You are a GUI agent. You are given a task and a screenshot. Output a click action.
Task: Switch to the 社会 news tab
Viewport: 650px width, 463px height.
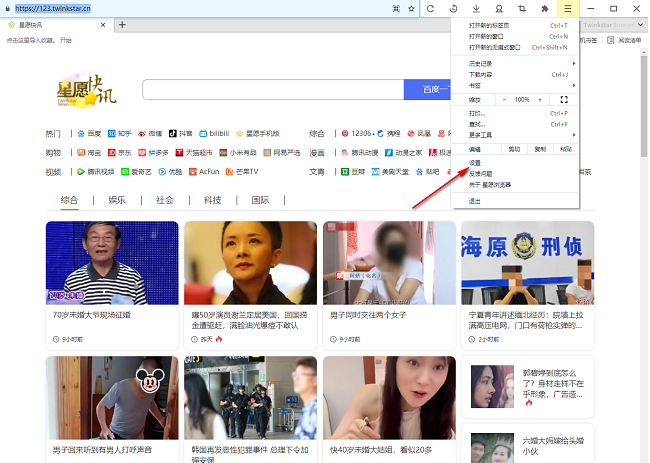click(165, 200)
